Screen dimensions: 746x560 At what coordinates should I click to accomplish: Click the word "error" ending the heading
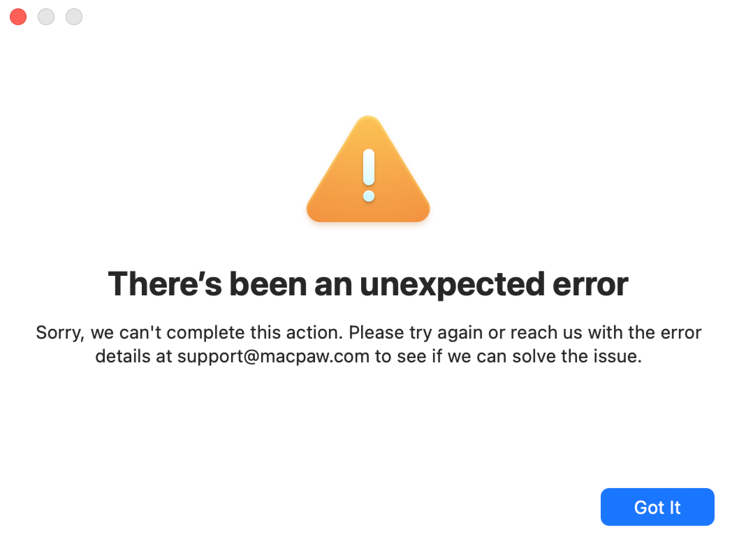[590, 285]
